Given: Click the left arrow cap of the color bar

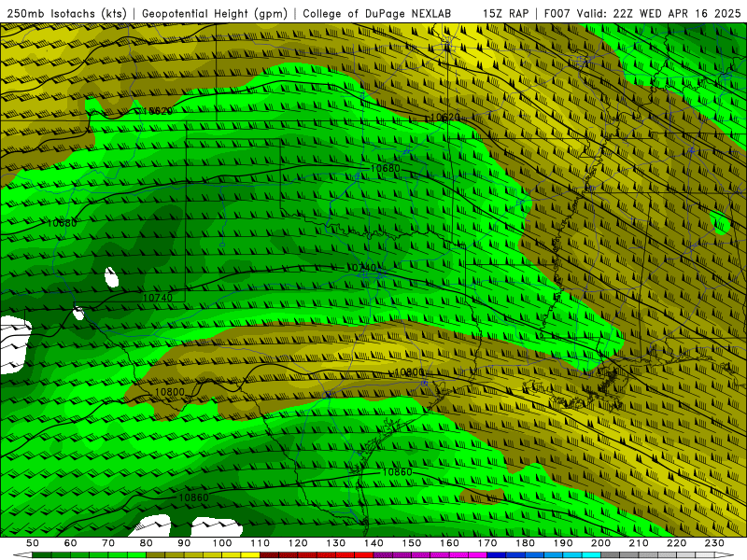Looking at the screenshot, I should pos(22,554).
